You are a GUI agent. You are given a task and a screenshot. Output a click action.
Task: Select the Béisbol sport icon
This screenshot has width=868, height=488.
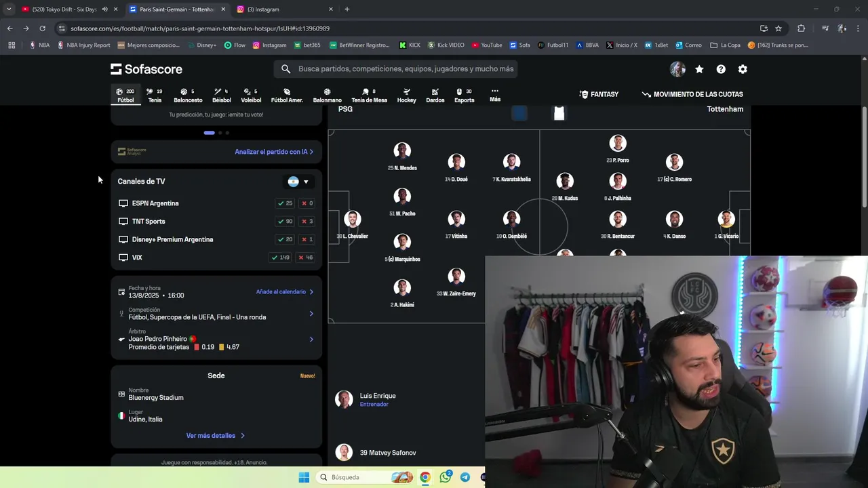click(221, 95)
